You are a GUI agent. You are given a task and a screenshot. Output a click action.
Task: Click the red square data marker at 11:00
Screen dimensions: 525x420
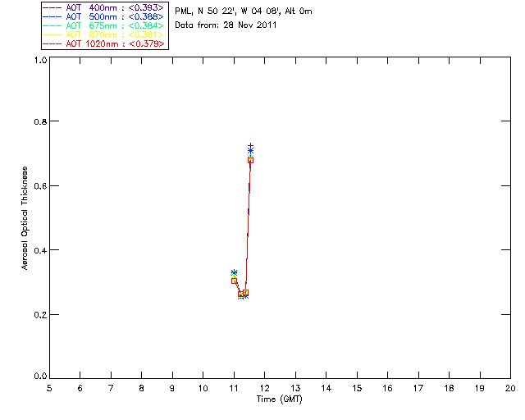point(234,281)
